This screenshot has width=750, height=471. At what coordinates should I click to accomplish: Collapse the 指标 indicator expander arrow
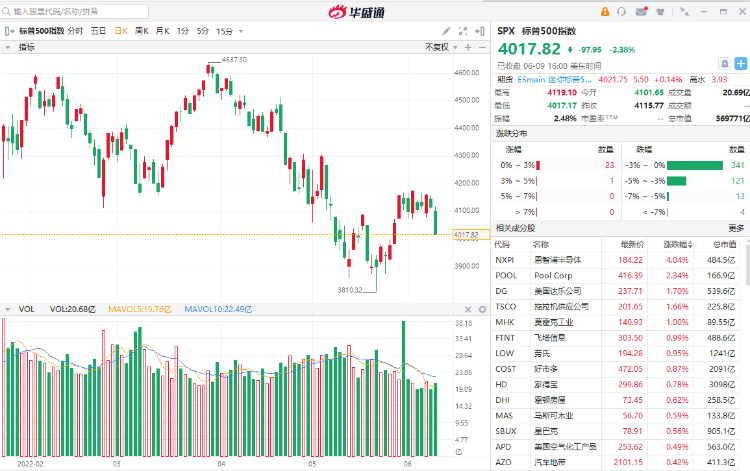pos(8,47)
